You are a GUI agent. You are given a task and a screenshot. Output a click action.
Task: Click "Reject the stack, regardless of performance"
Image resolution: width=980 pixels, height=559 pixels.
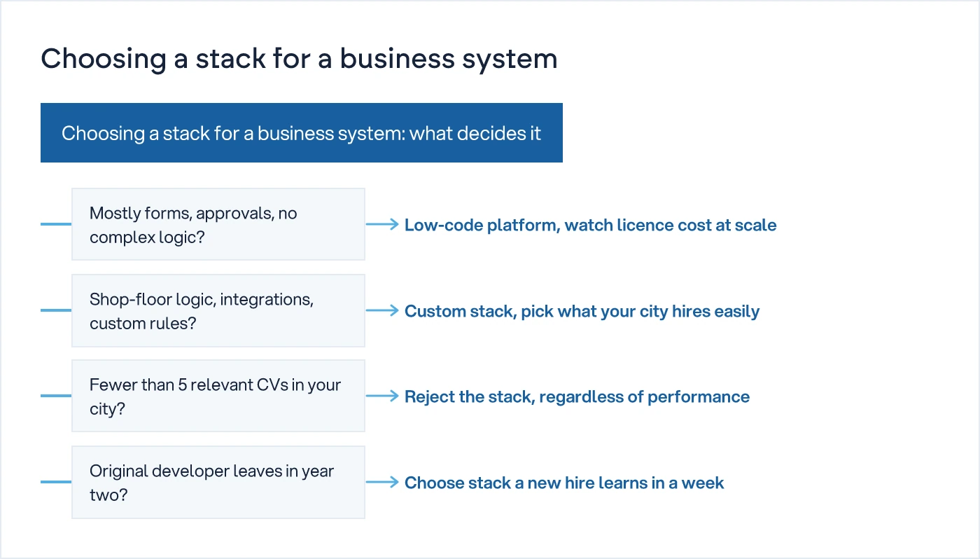(577, 396)
